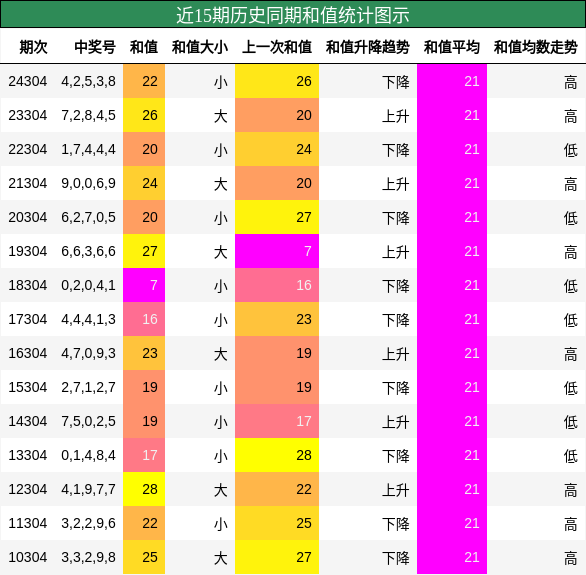Click winning numbers 3,3,2,9,8

[x=89, y=557]
